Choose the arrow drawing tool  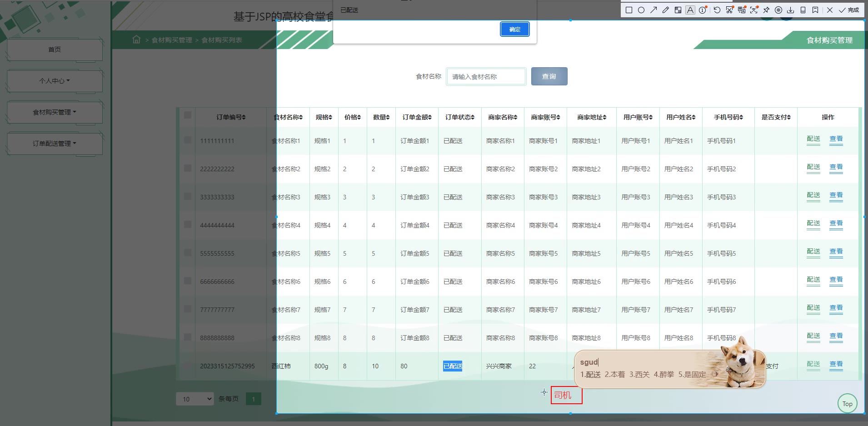click(653, 10)
